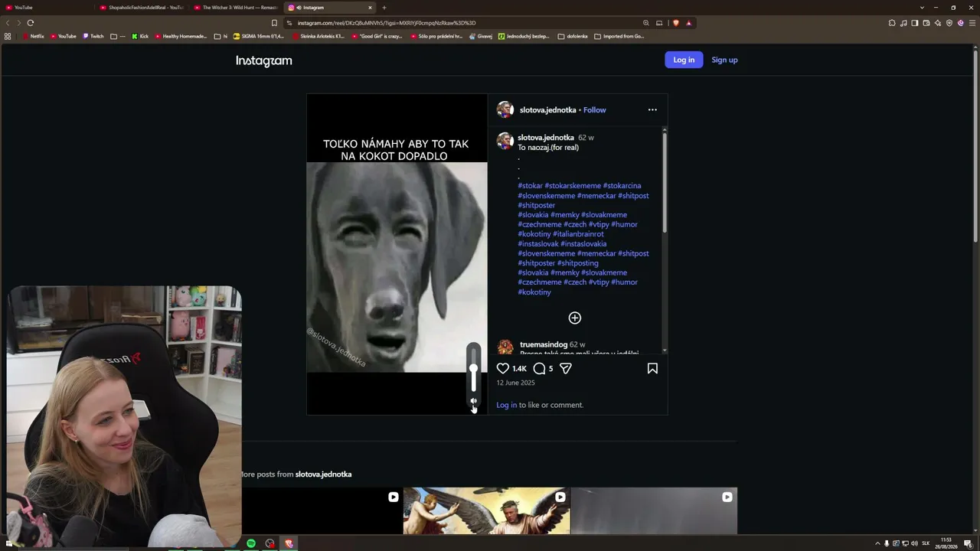Switch to The Witcher 3: Wild Hunt tab

(x=236, y=8)
